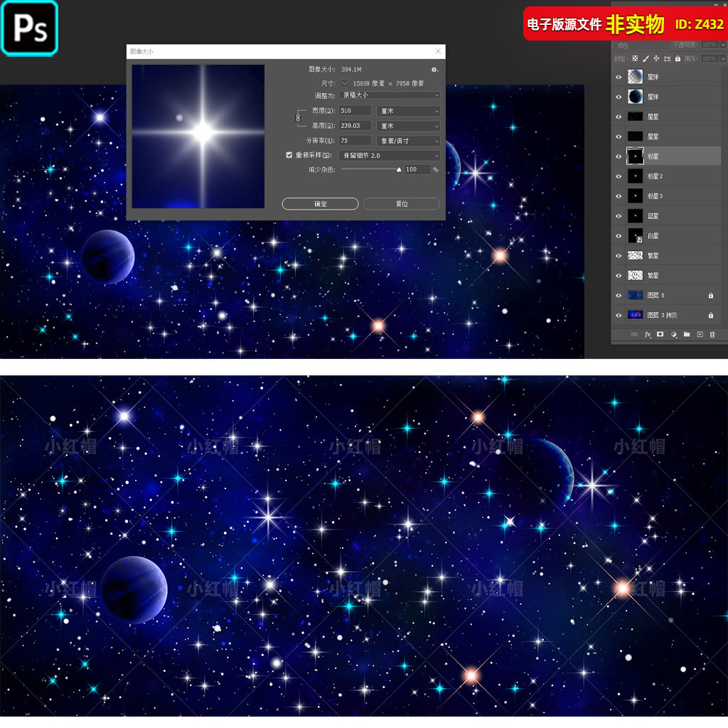
Task: Create a new group with folder icon
Action: click(687, 334)
